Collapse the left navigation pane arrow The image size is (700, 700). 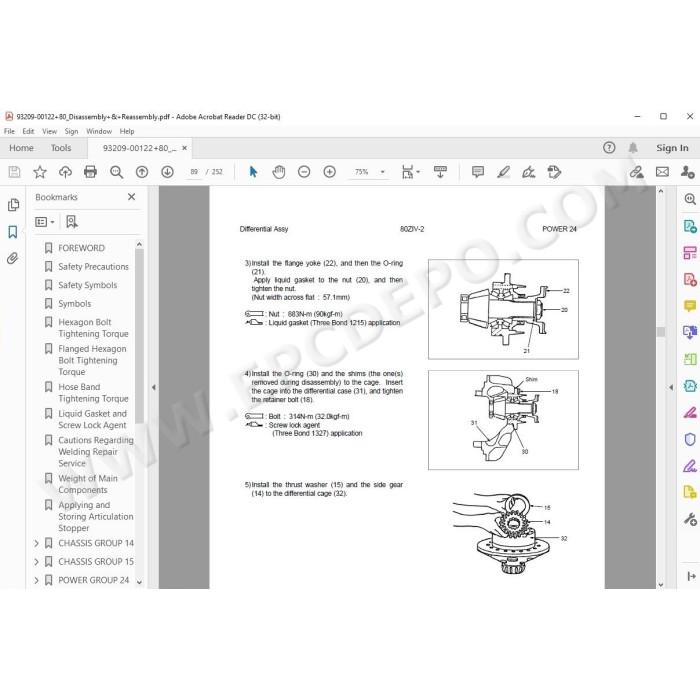click(154, 388)
